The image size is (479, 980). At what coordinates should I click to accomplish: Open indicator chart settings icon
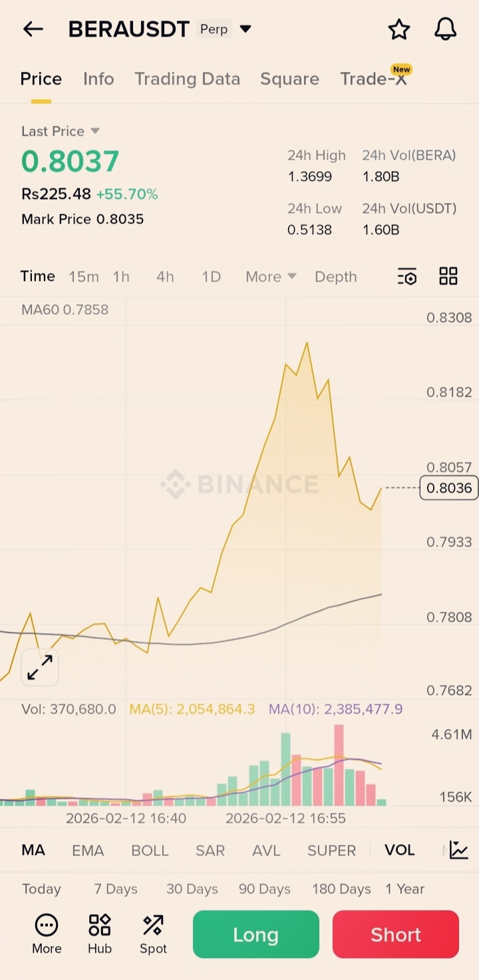459,850
